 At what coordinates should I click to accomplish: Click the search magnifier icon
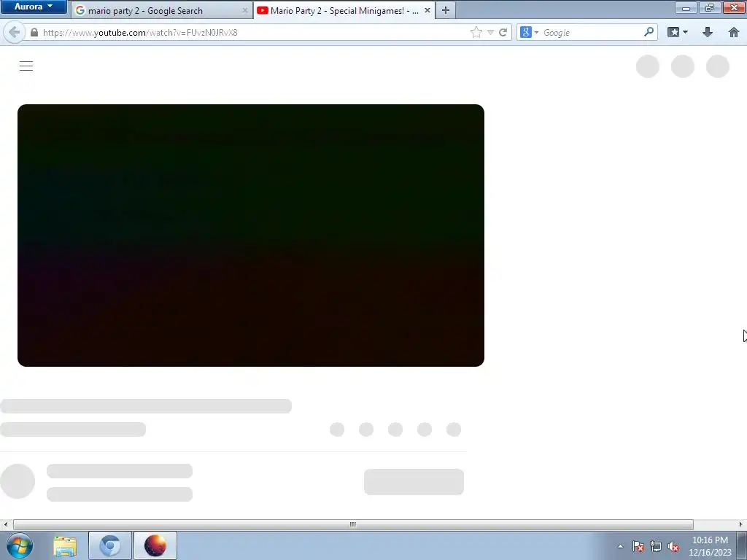tap(649, 32)
